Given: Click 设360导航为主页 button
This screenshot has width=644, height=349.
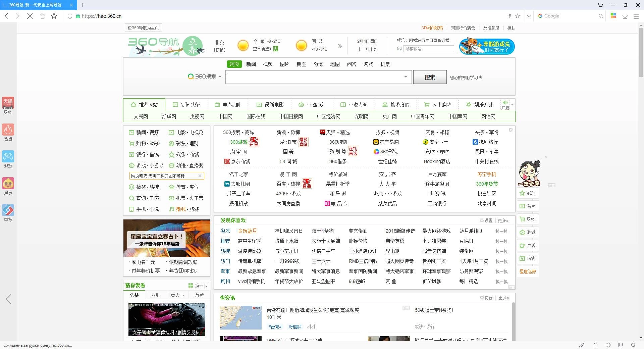Looking at the screenshot, I should (x=143, y=28).
